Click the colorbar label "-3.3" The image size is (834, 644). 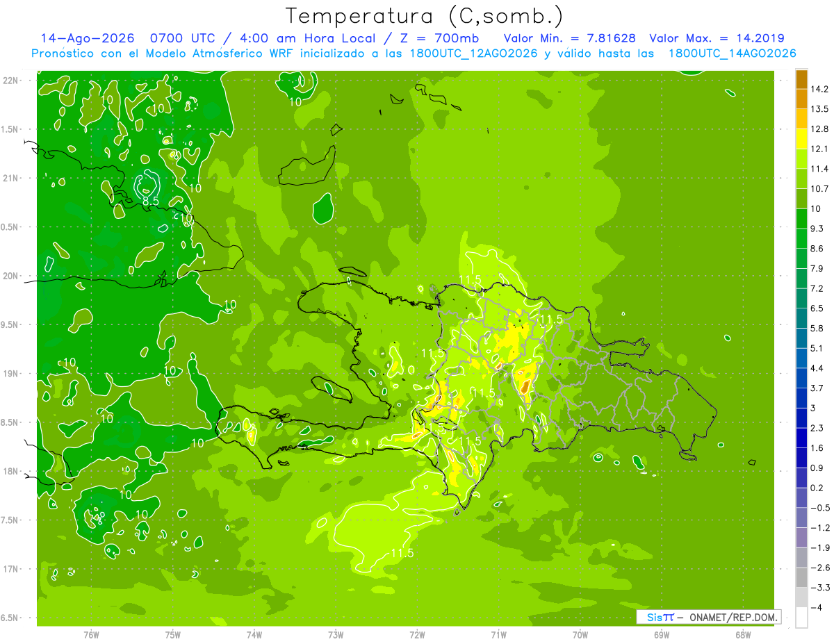tap(820, 588)
